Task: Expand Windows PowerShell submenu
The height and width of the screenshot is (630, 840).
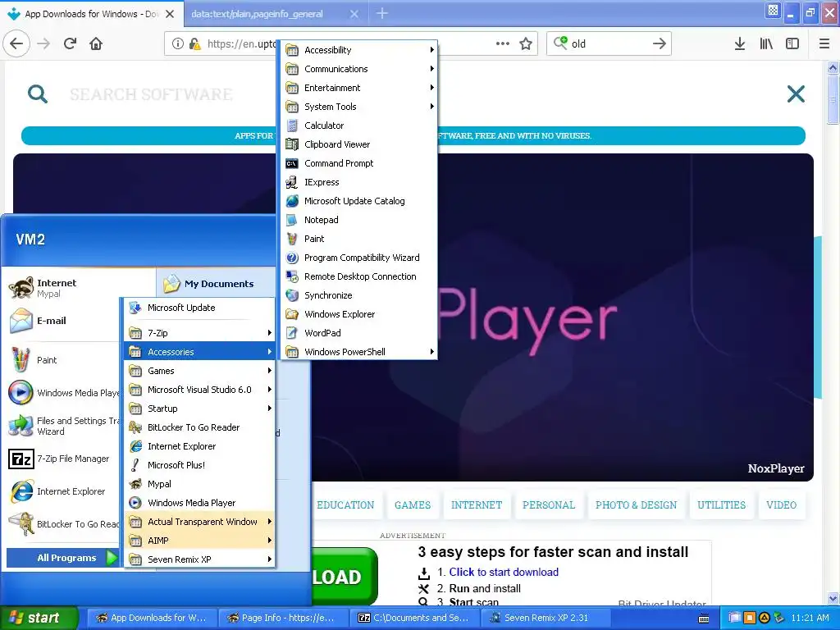Action: (359, 352)
